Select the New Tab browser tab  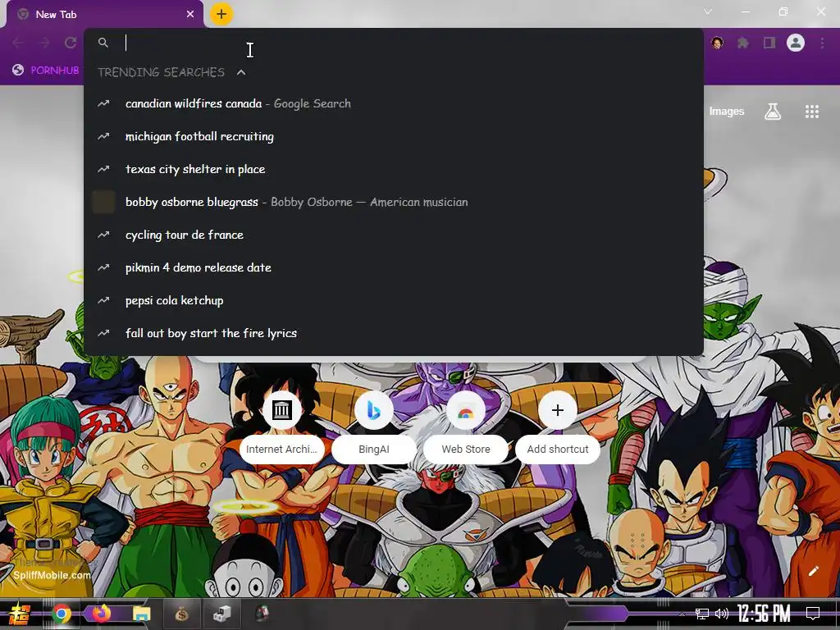105,15
